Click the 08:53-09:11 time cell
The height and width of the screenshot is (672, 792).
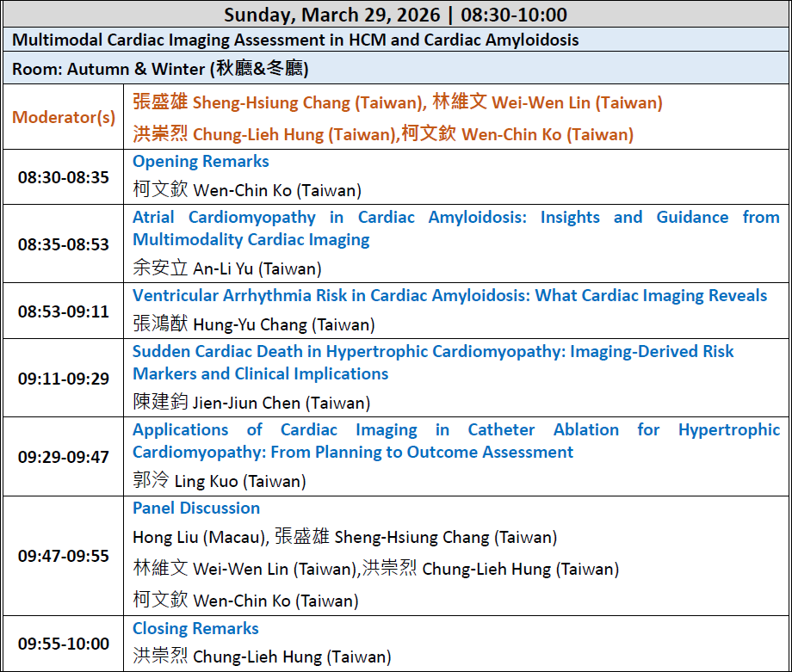(64, 311)
